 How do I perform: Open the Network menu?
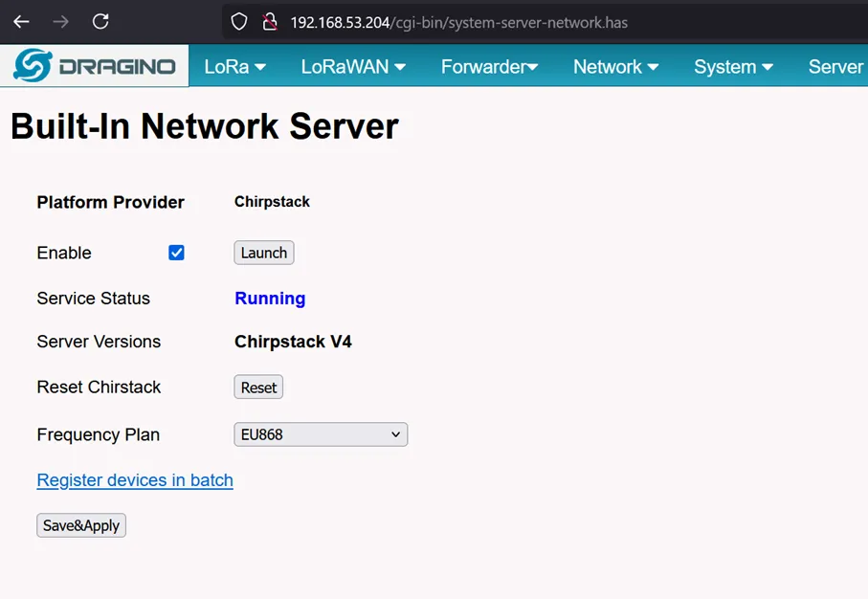coord(615,67)
